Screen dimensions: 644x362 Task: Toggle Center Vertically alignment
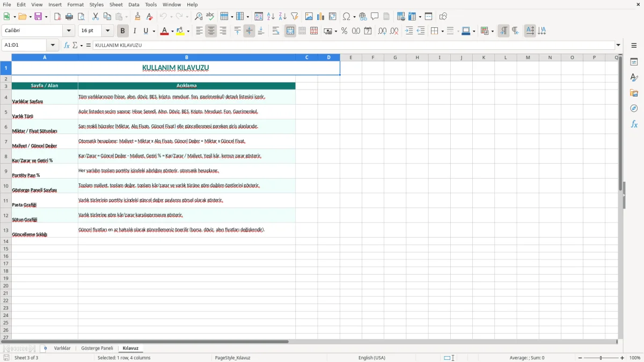[x=249, y=31]
